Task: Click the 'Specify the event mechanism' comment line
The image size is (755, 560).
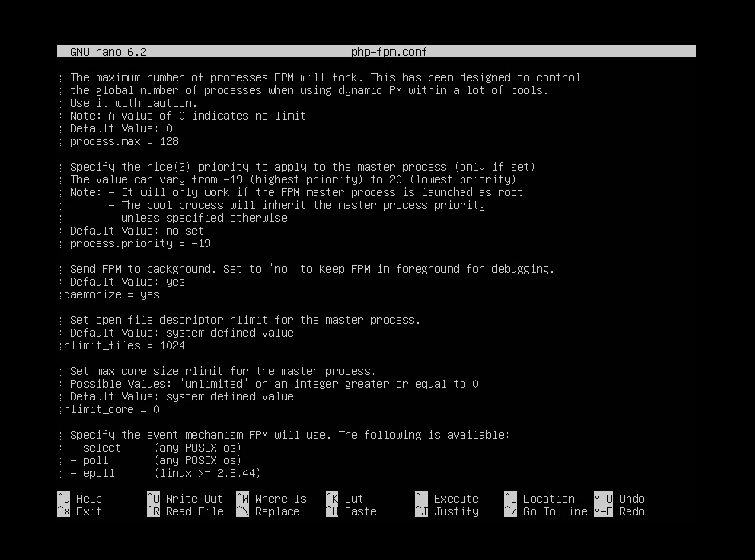Action: tap(284, 435)
